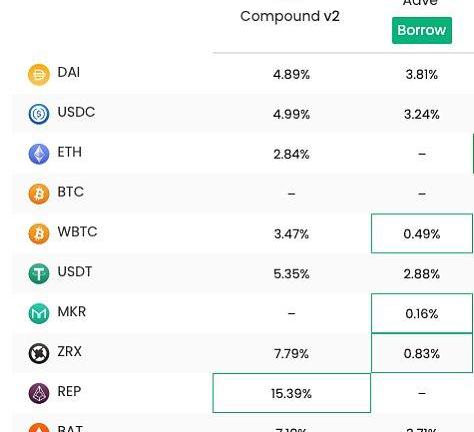The image size is (474, 432).
Task: Select the highlighted 0.83% ZRX rate cell
Action: [x=422, y=353]
